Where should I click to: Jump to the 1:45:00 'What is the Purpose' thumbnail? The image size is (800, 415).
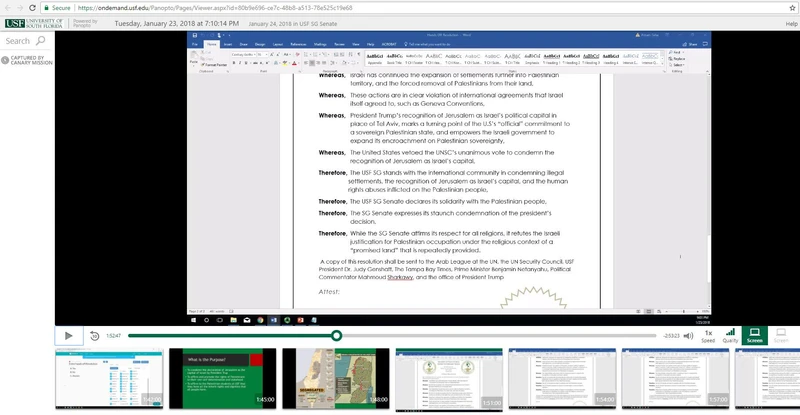(221, 377)
